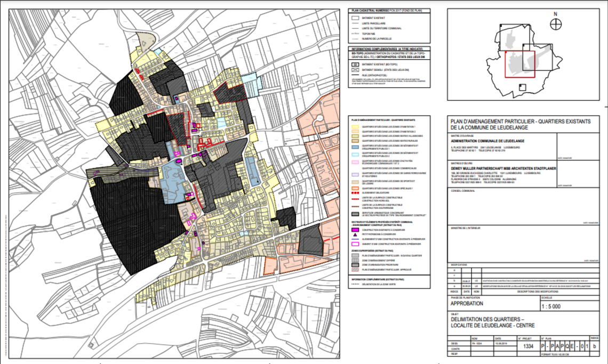Click the scale value '1 : 5 000'

click(x=551, y=306)
